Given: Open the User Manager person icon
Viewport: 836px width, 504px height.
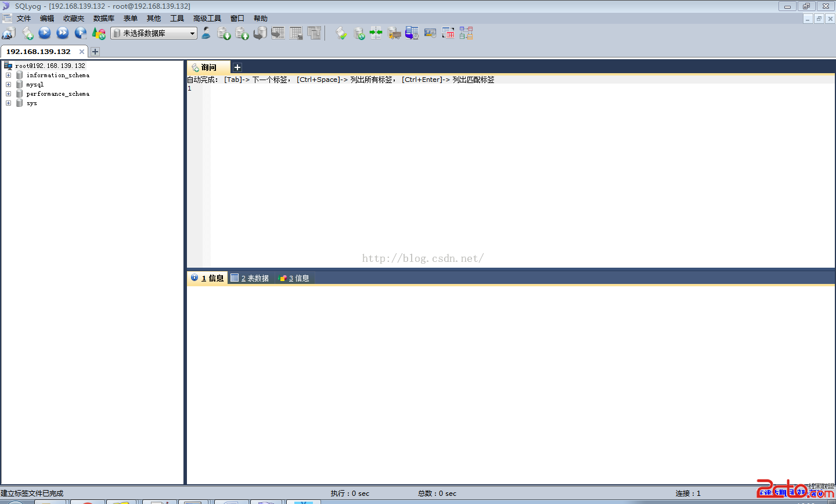Looking at the screenshot, I should pyautogui.click(x=206, y=33).
